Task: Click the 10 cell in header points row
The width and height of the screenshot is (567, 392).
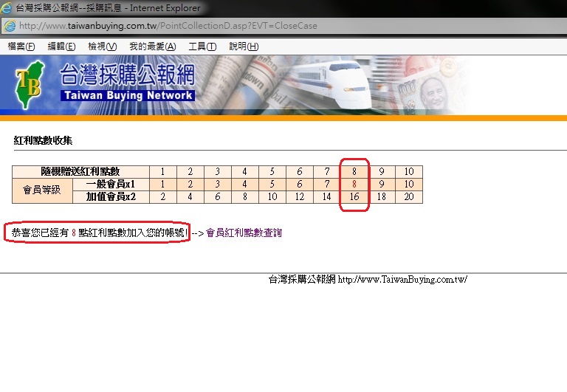Action: coord(409,172)
